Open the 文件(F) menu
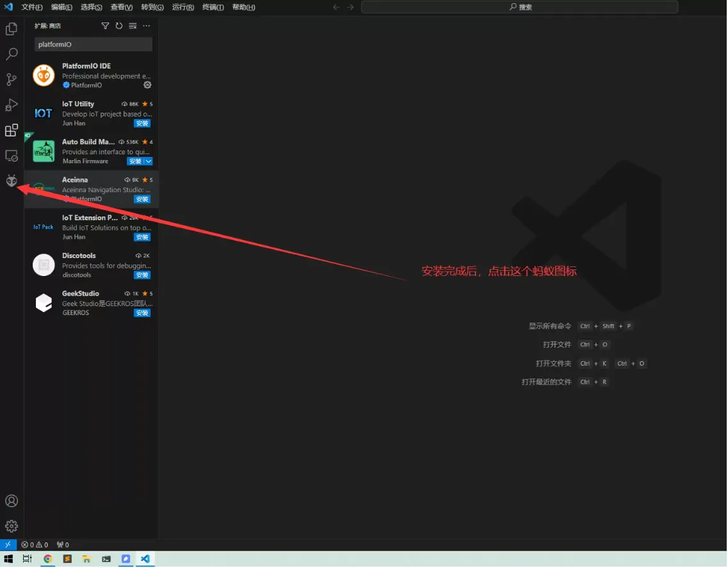The image size is (728, 568). 32,7
